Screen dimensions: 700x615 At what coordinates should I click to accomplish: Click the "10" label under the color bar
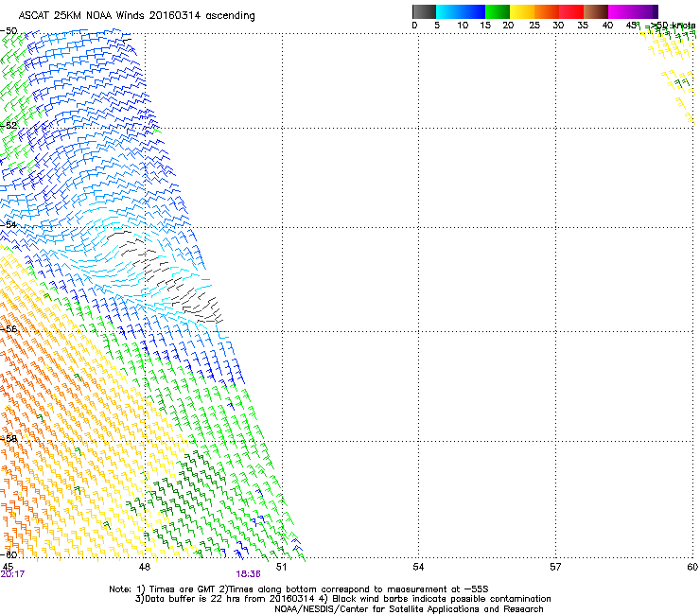(463, 26)
